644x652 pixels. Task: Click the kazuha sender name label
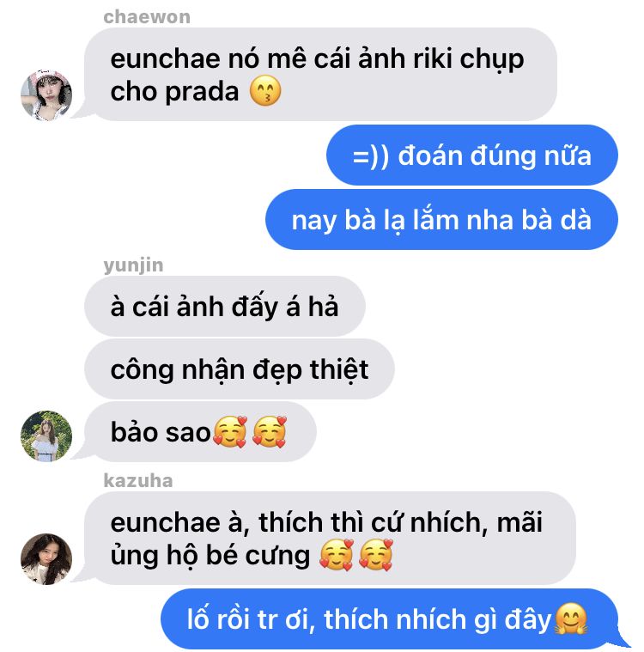pyautogui.click(x=138, y=480)
